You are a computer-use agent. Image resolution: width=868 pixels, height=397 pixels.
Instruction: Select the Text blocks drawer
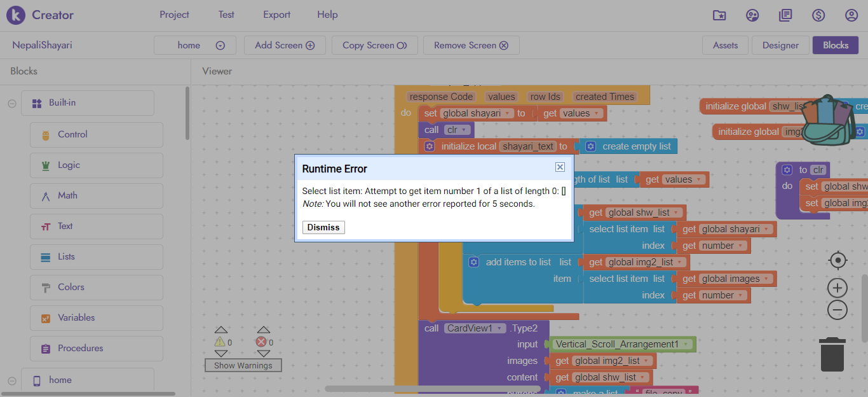pos(97,226)
